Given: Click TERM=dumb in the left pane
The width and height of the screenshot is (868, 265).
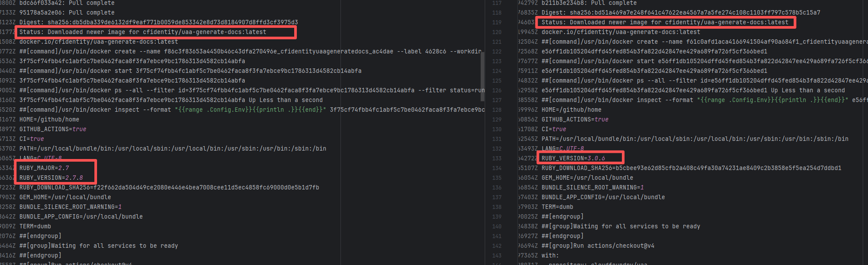Looking at the screenshot, I should (35, 226).
